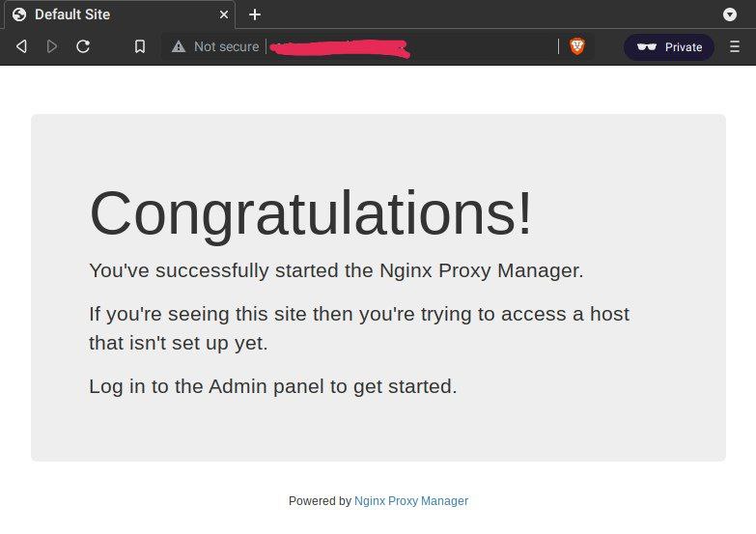Go back to the previous page
Viewport: 756px width, 534px height.
point(21,46)
